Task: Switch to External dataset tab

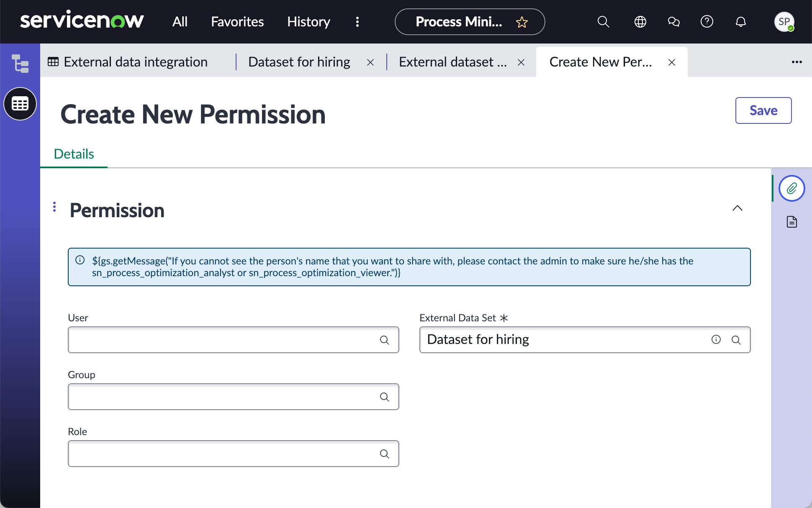Action: click(x=453, y=62)
